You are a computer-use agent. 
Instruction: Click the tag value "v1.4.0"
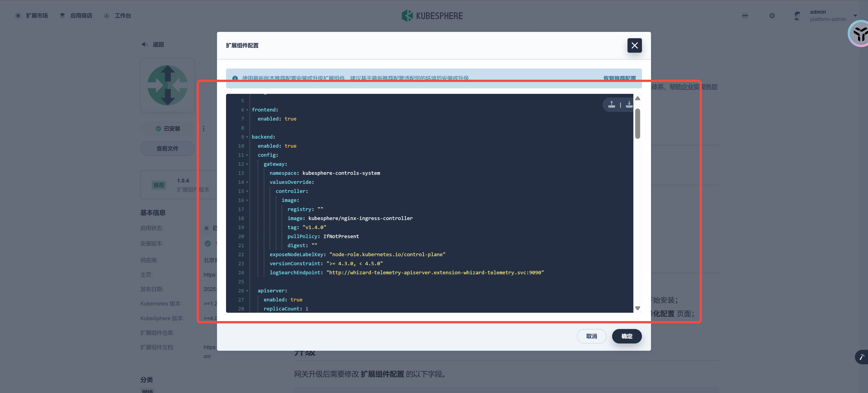tap(314, 227)
